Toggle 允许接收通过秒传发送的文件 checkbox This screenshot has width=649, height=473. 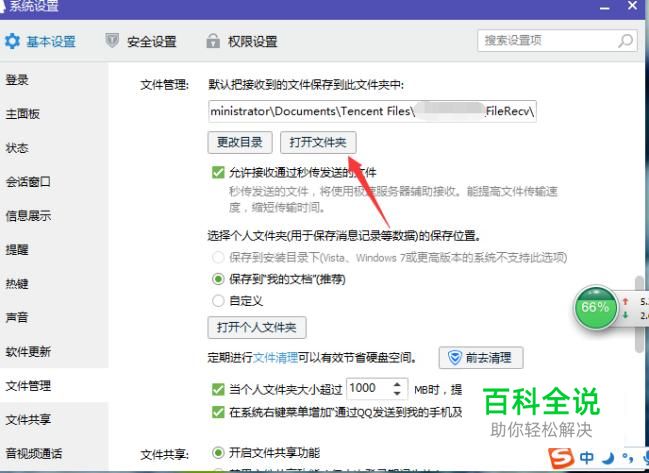(218, 172)
